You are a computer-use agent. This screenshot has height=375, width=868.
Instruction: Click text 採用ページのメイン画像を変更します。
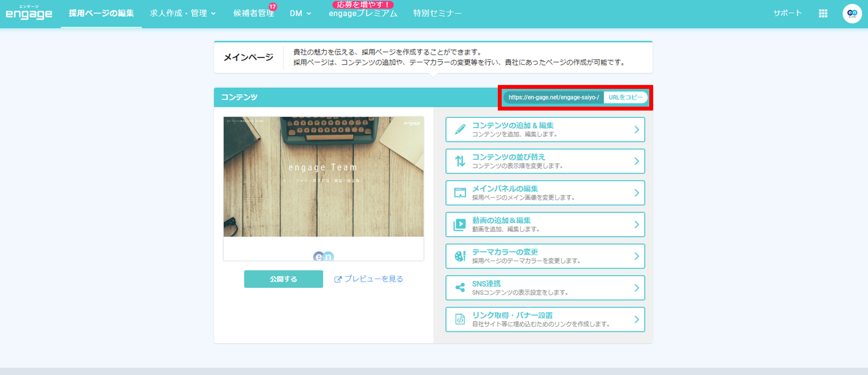pyautogui.click(x=523, y=197)
